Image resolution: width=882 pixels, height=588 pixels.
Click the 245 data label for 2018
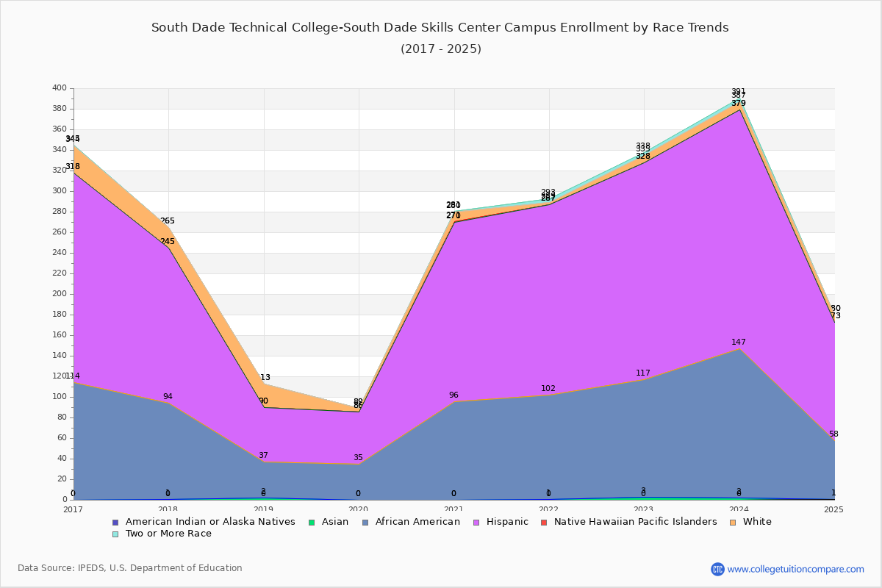click(x=168, y=242)
